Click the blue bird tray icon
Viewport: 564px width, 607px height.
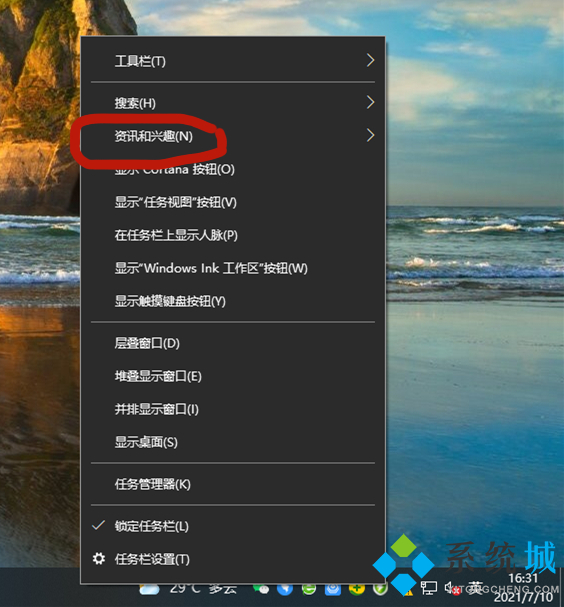[x=285, y=589]
